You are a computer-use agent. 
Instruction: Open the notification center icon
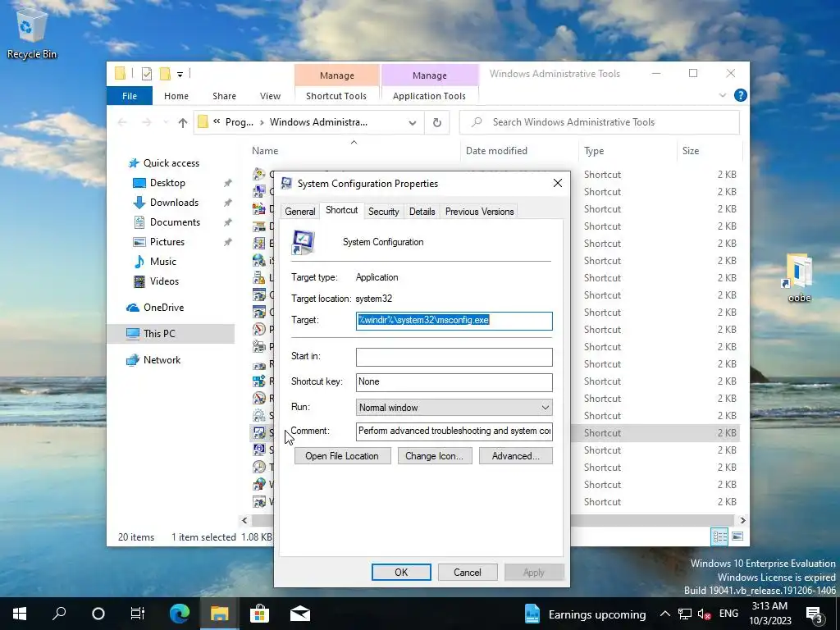tap(815, 614)
